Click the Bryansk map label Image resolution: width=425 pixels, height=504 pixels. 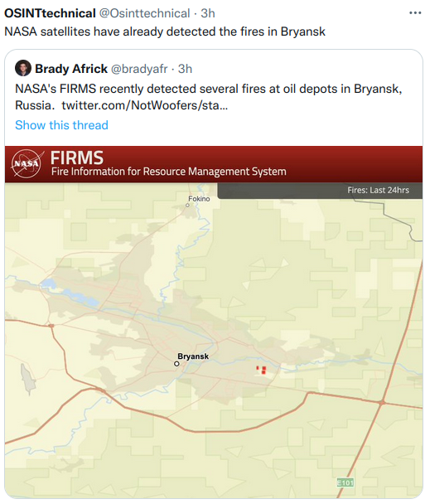click(x=193, y=356)
